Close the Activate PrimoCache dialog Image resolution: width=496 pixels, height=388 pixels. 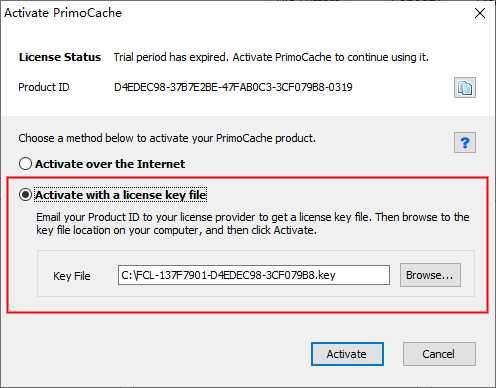click(x=480, y=13)
